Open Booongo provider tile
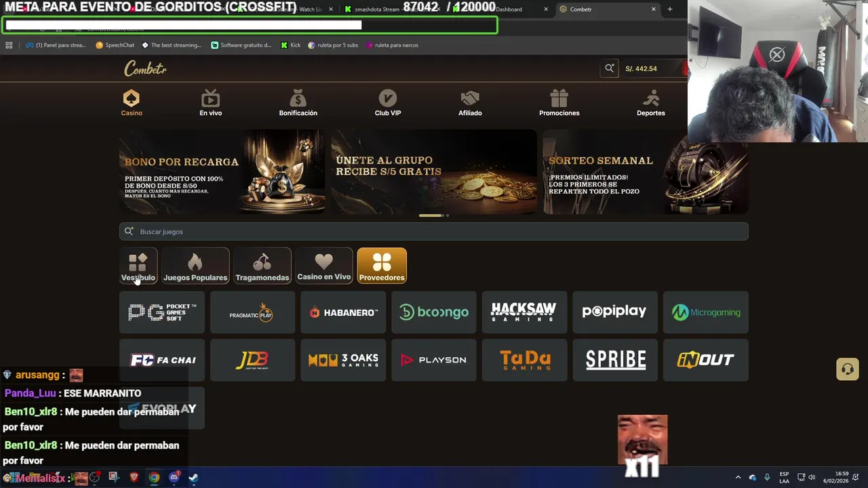The image size is (868, 488). (x=434, y=312)
